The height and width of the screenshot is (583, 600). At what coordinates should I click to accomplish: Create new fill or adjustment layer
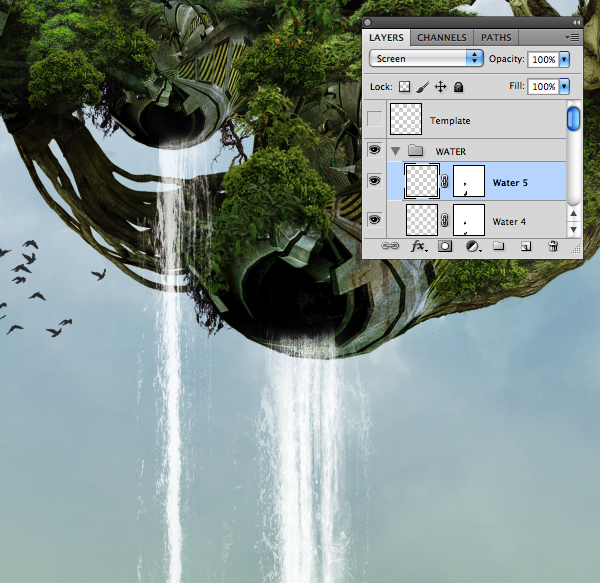[473, 246]
